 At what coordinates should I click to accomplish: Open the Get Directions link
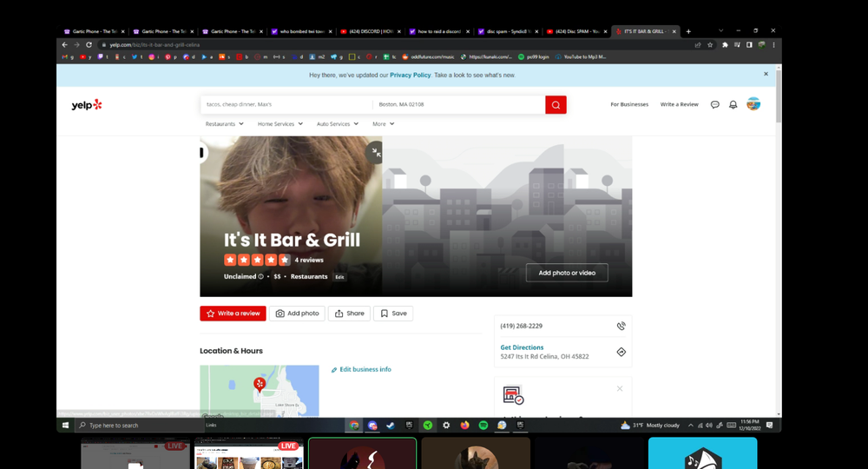pos(522,347)
